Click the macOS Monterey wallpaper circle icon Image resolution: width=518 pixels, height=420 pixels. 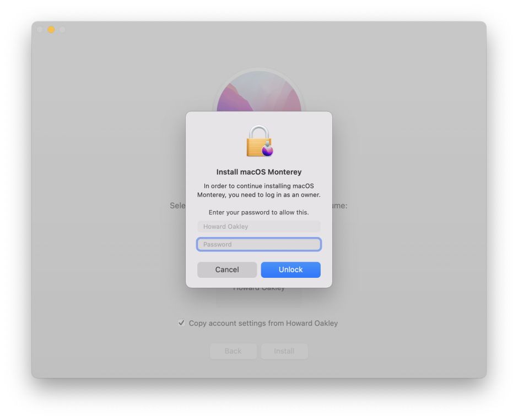(259, 91)
